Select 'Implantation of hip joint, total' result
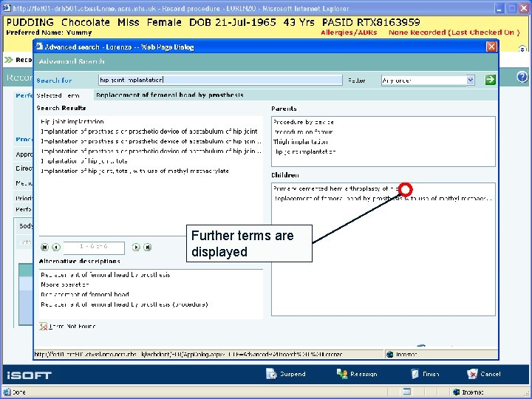Image resolution: width=532 pixels, height=399 pixels. pyautogui.click(x=84, y=161)
